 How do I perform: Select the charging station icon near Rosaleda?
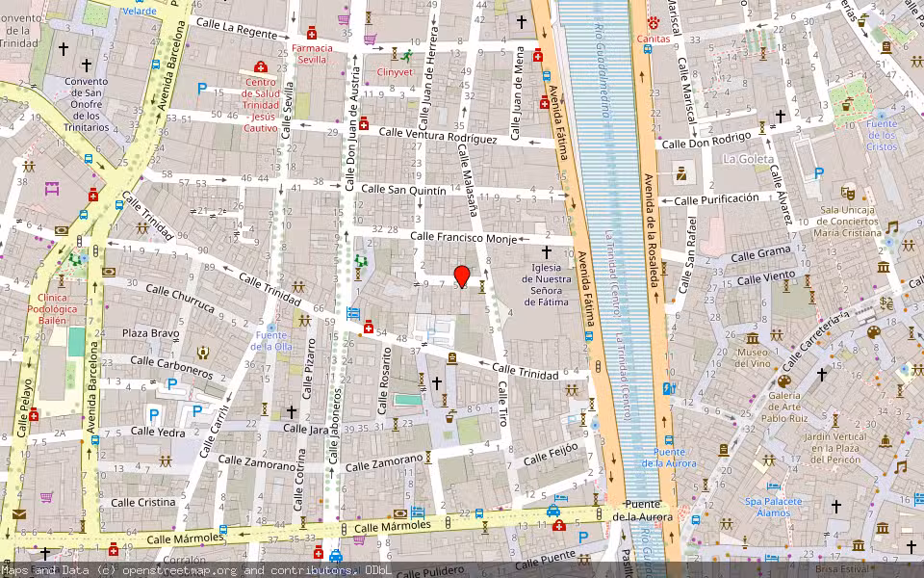[668, 388]
